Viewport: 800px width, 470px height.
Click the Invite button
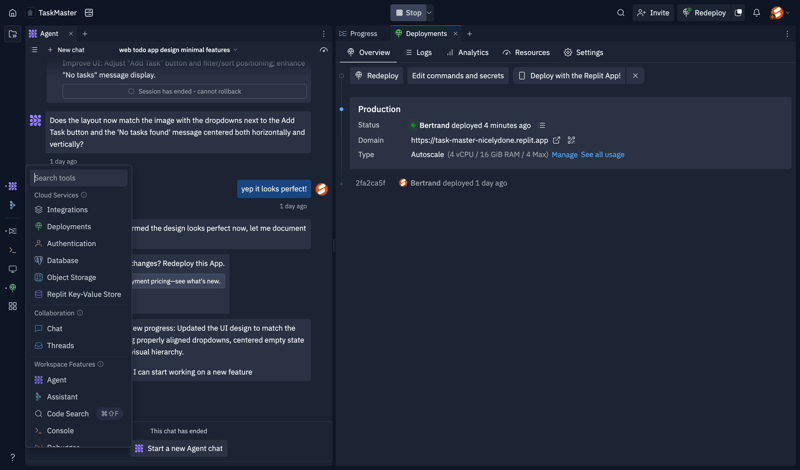[653, 13]
